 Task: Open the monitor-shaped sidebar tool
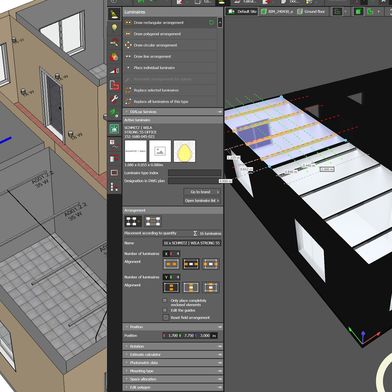(114, 173)
